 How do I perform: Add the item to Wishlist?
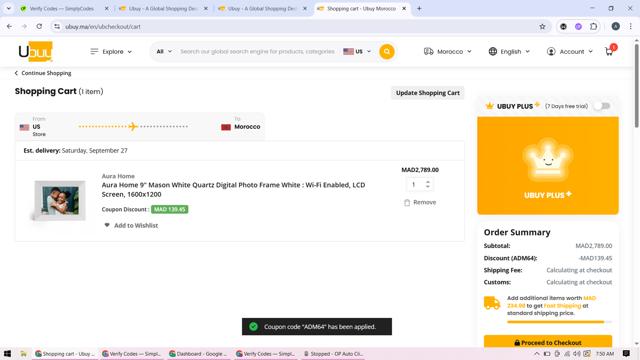[131, 225]
